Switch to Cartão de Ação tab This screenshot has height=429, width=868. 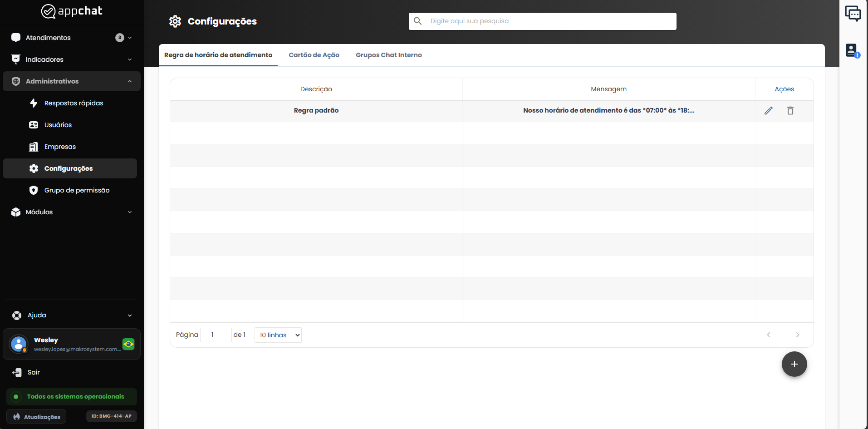click(314, 55)
